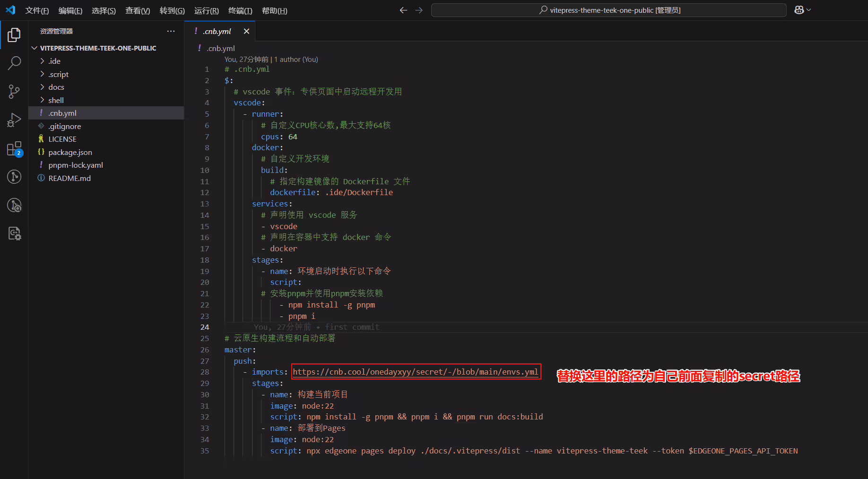Open the Search view icon
The width and height of the screenshot is (868, 479).
point(14,63)
